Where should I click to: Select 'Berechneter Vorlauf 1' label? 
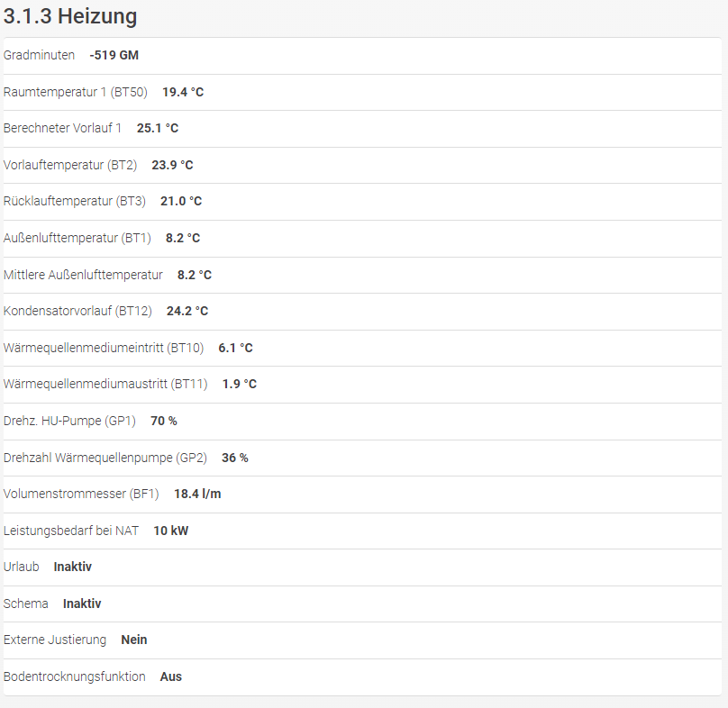(62, 128)
